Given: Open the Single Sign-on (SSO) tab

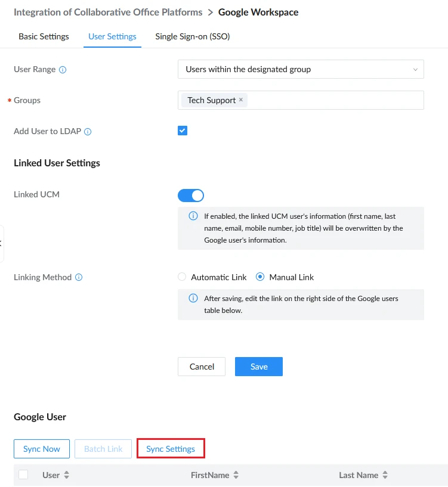Looking at the screenshot, I should click(193, 36).
